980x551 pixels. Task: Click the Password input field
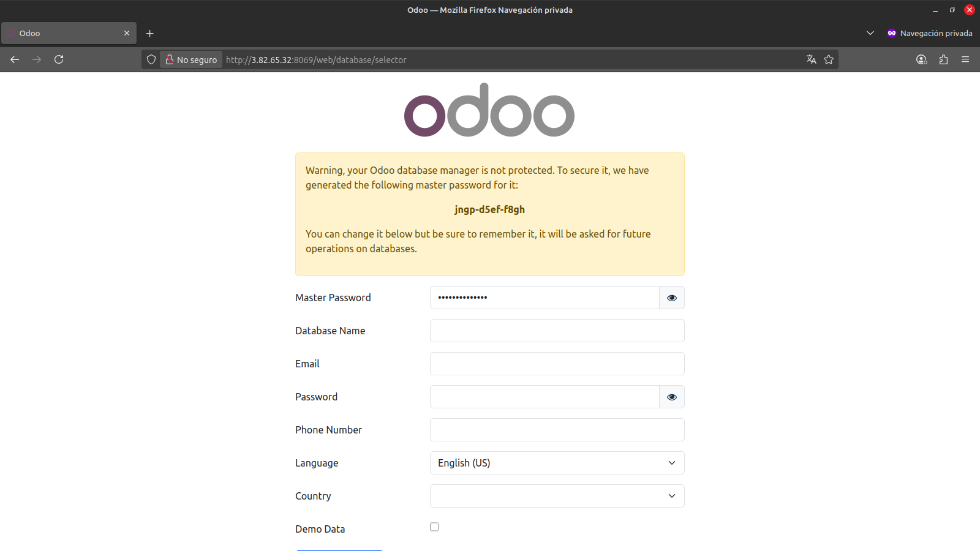tap(545, 397)
